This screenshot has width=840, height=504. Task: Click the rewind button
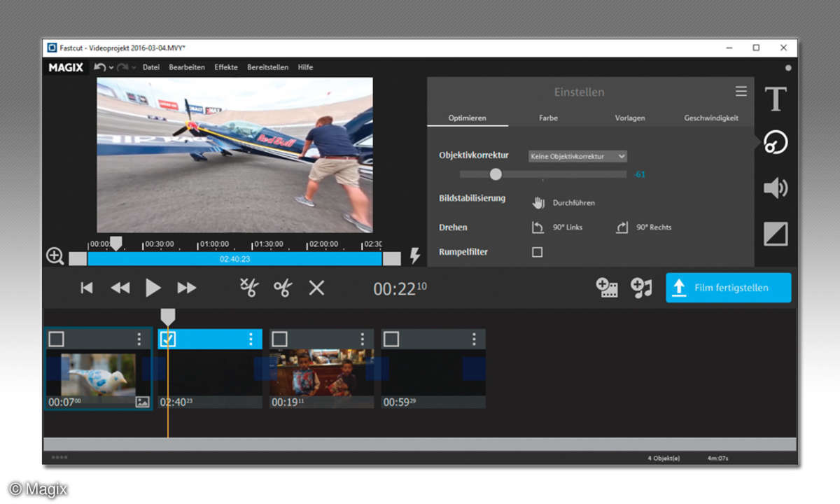pyautogui.click(x=120, y=288)
